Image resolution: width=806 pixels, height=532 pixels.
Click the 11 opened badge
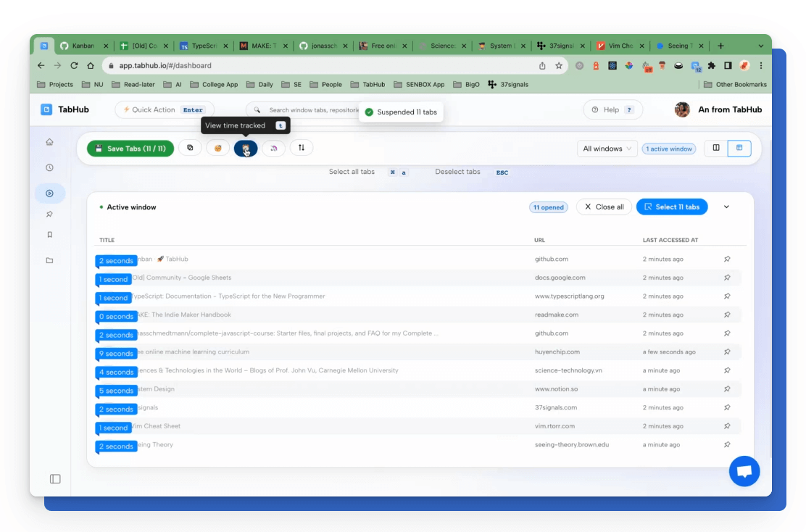[548, 207]
